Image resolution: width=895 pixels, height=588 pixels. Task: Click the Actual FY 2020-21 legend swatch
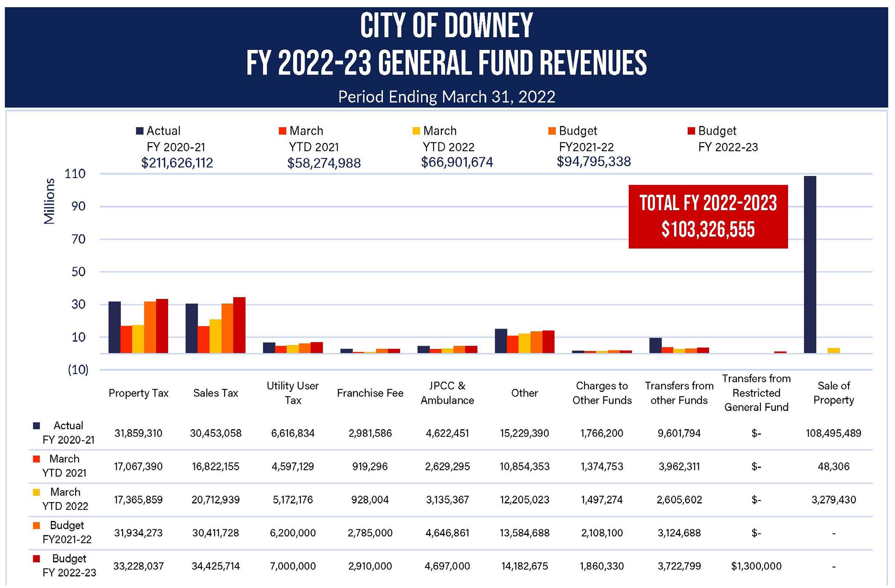tap(140, 131)
